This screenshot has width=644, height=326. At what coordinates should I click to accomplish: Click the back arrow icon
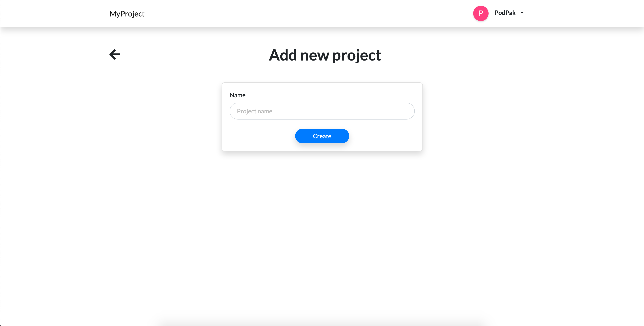point(115,54)
